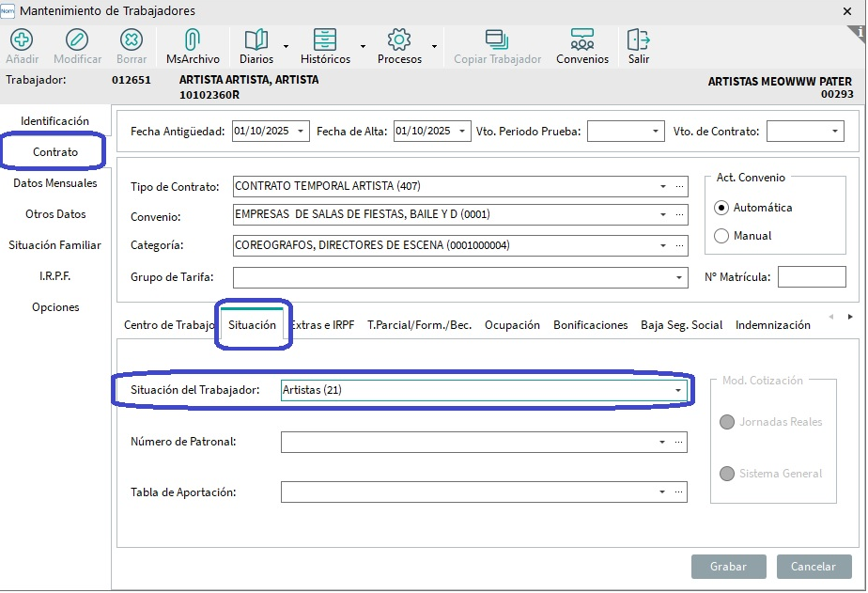Open the Fecha de Alta date picker

coord(462,132)
